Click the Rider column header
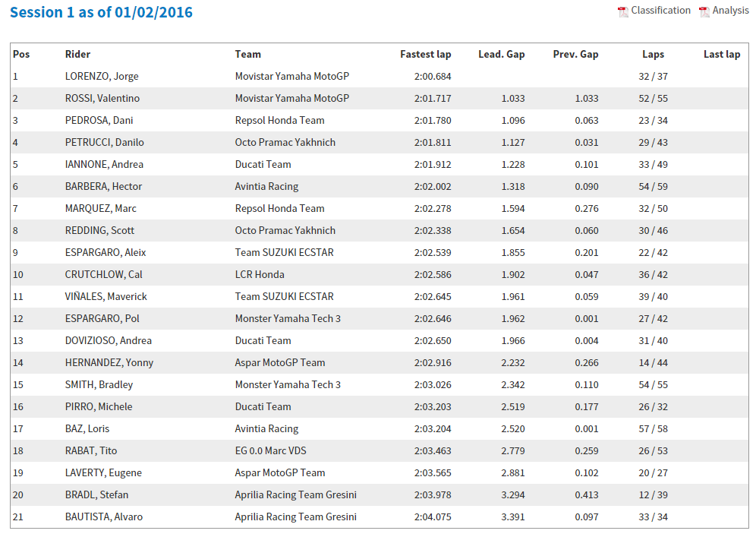756x537 pixels. tap(77, 55)
